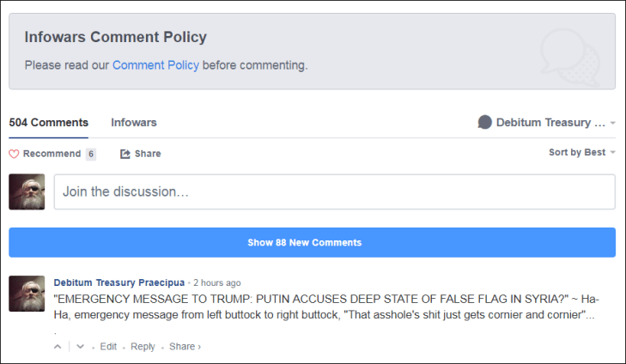The width and height of the screenshot is (626, 364).
Task: Open the Debitum Treasury Praecipua author name link
Action: (x=119, y=283)
